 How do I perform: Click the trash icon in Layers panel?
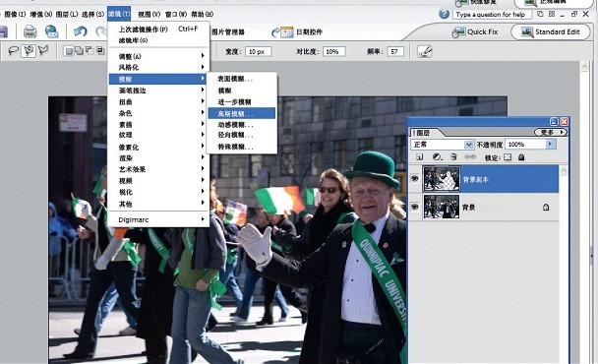tap(453, 156)
